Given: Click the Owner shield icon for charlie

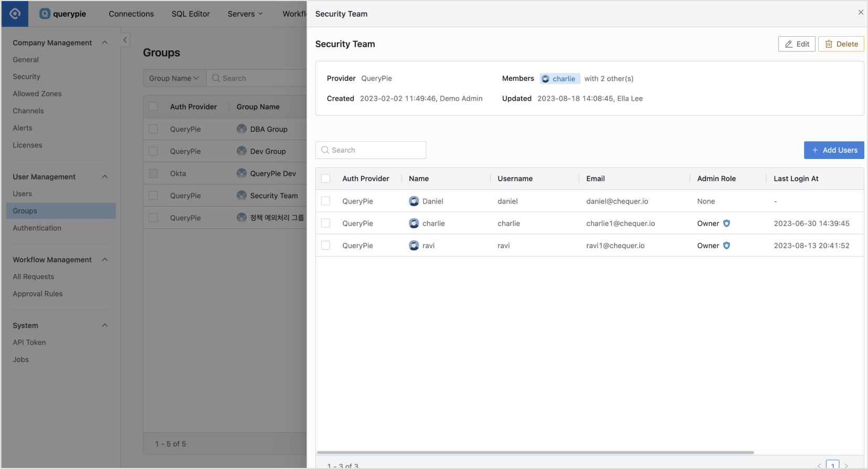Looking at the screenshot, I should click(x=726, y=223).
